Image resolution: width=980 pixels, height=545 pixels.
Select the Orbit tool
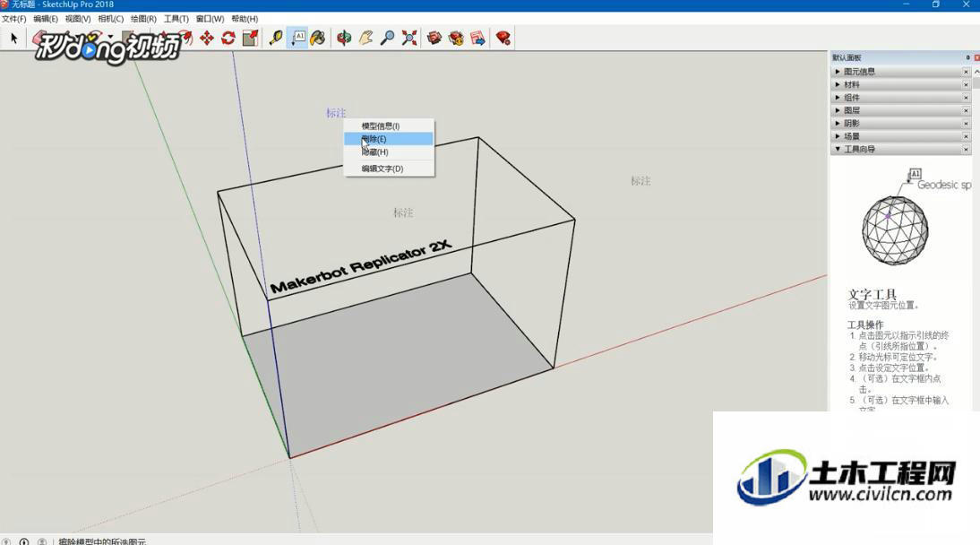click(x=344, y=39)
